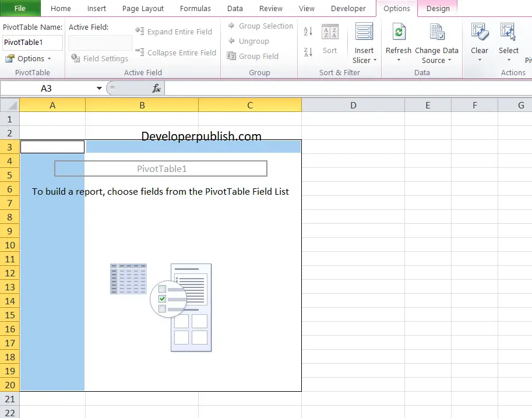Switch to the Insert tab
Screen dimensions: 532x418
(96, 9)
